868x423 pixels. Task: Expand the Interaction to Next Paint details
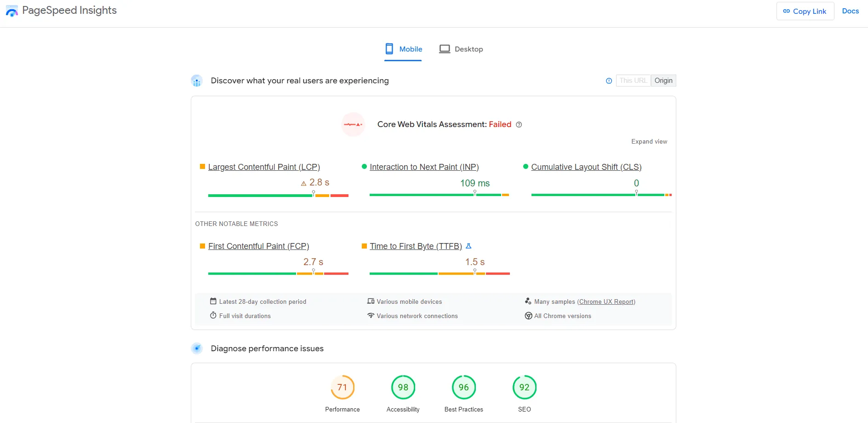coord(424,167)
